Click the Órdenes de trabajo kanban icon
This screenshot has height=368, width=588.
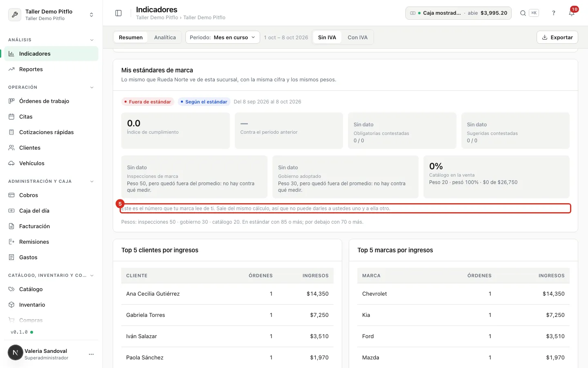[x=11, y=101]
